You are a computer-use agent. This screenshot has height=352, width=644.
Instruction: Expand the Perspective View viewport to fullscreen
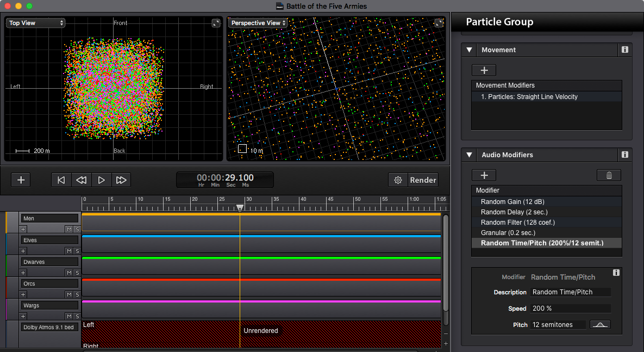(x=439, y=23)
